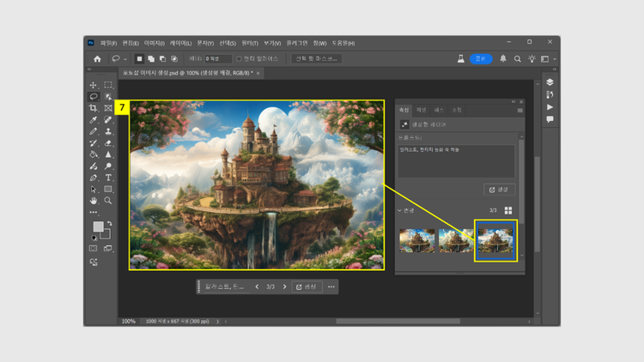Open the Lasso tool preset dropdown arrow

(125, 59)
